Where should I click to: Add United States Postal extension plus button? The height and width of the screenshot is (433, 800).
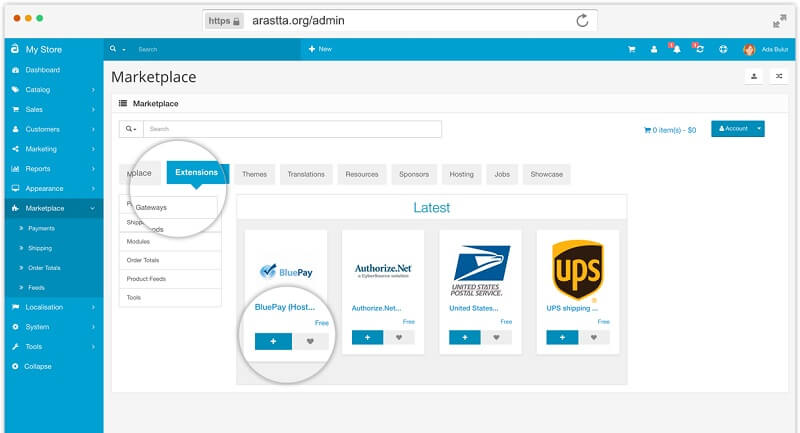point(465,337)
